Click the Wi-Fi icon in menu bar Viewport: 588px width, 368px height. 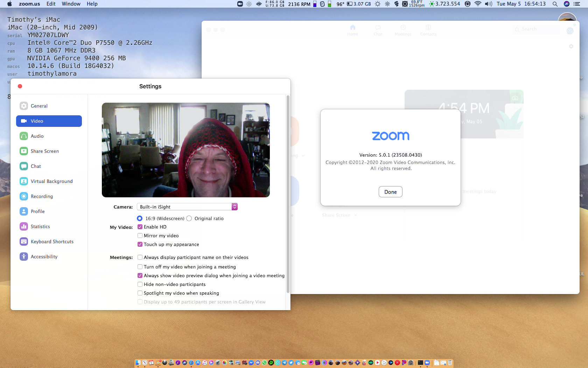[478, 4]
